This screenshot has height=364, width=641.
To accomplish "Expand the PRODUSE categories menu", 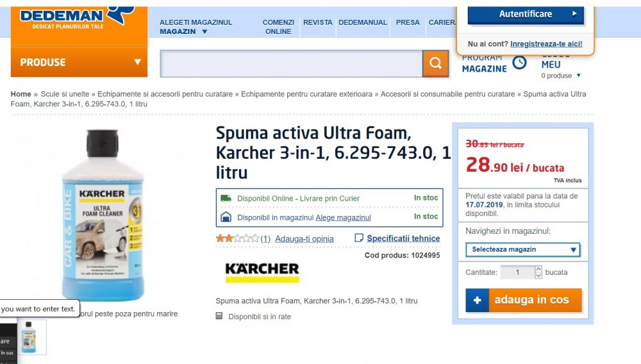I will [x=79, y=62].
